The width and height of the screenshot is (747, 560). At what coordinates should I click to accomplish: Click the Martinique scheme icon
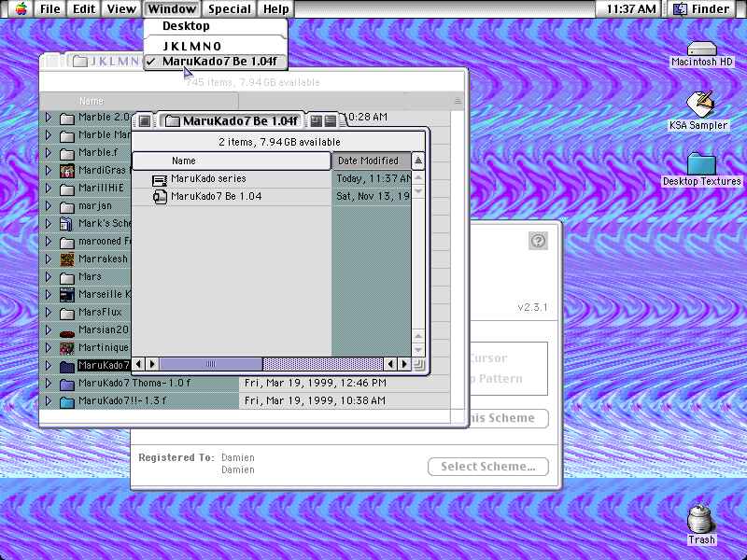point(67,348)
